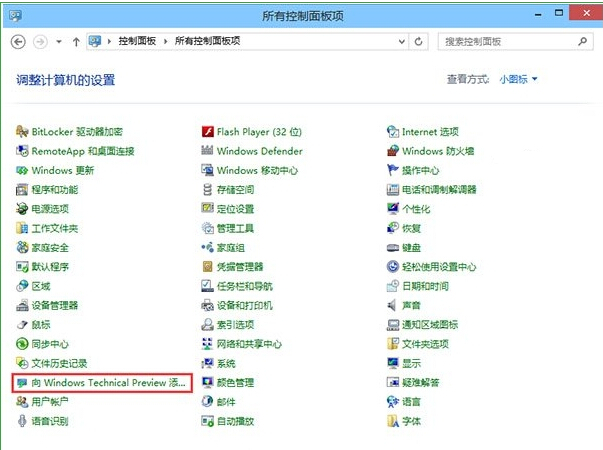
Task: Open the 小图标 view mode dropdown
Action: 518,79
